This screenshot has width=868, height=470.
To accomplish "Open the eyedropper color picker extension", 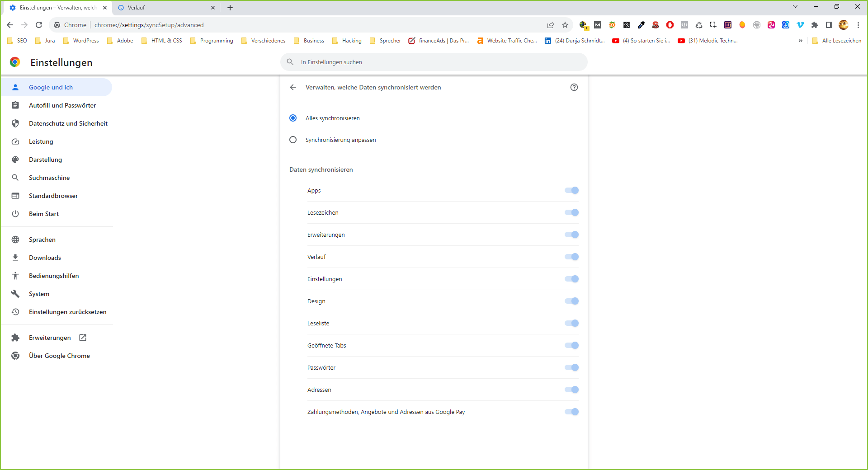I will coord(640,25).
